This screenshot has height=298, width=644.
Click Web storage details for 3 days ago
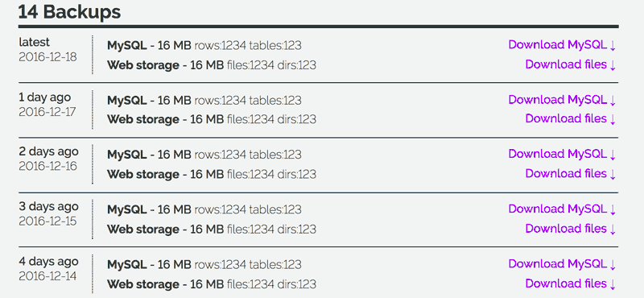click(212, 229)
